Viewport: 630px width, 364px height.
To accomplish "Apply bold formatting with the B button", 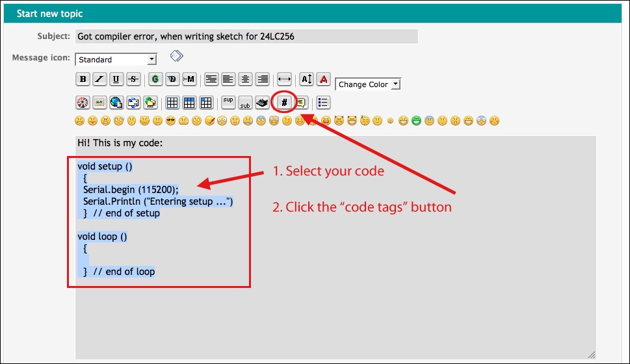I will tap(83, 79).
